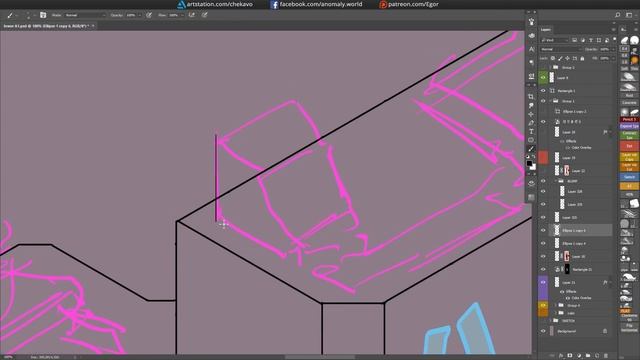Toggle pressure for opacity icon

(x=149, y=15)
